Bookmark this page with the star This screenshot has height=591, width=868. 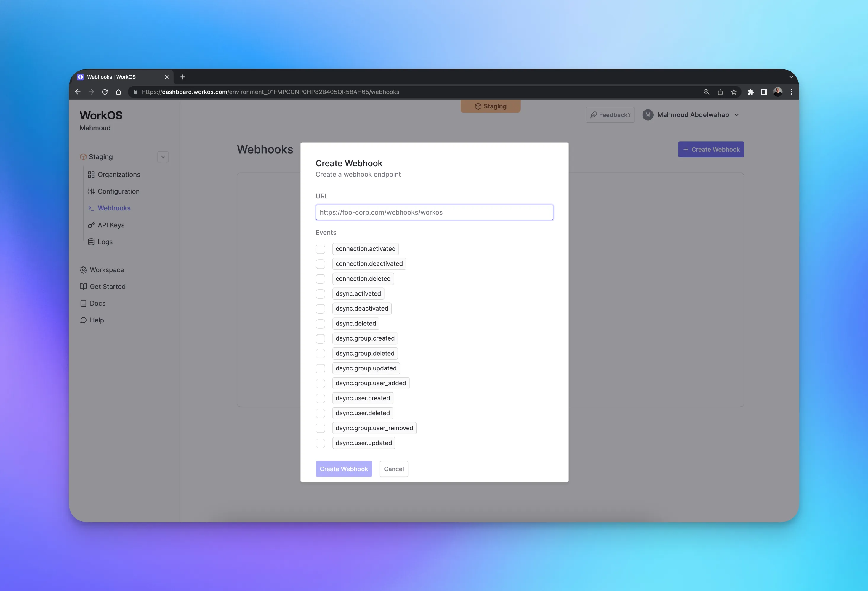(x=734, y=92)
